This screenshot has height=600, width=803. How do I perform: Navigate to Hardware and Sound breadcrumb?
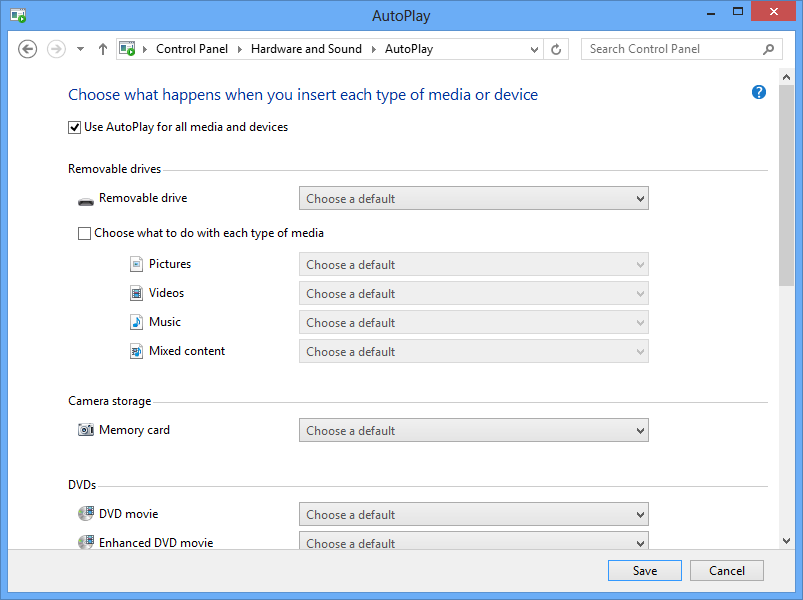306,49
